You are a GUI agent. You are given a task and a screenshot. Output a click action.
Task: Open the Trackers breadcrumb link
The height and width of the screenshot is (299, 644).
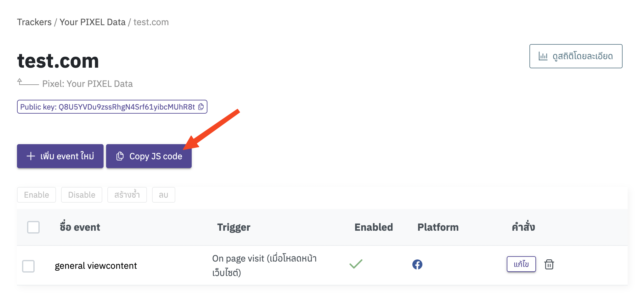pyautogui.click(x=34, y=22)
